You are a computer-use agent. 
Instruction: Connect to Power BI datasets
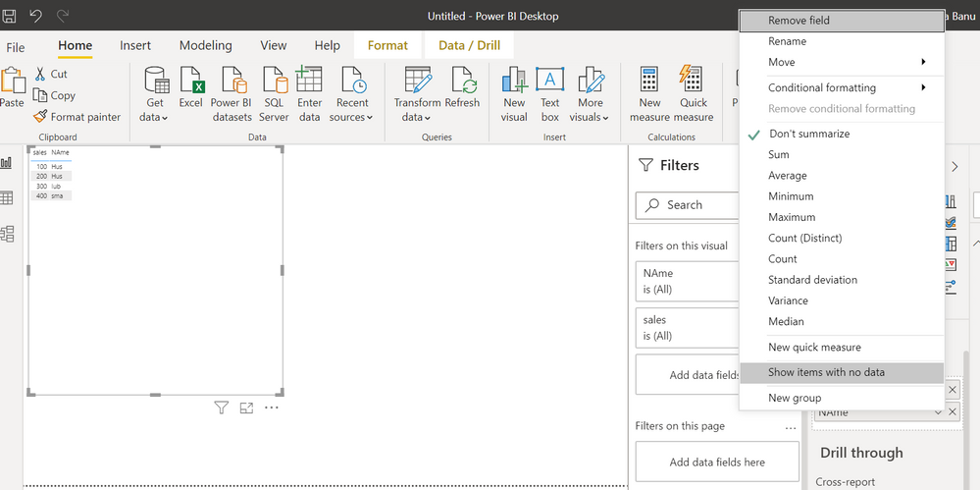(x=232, y=94)
